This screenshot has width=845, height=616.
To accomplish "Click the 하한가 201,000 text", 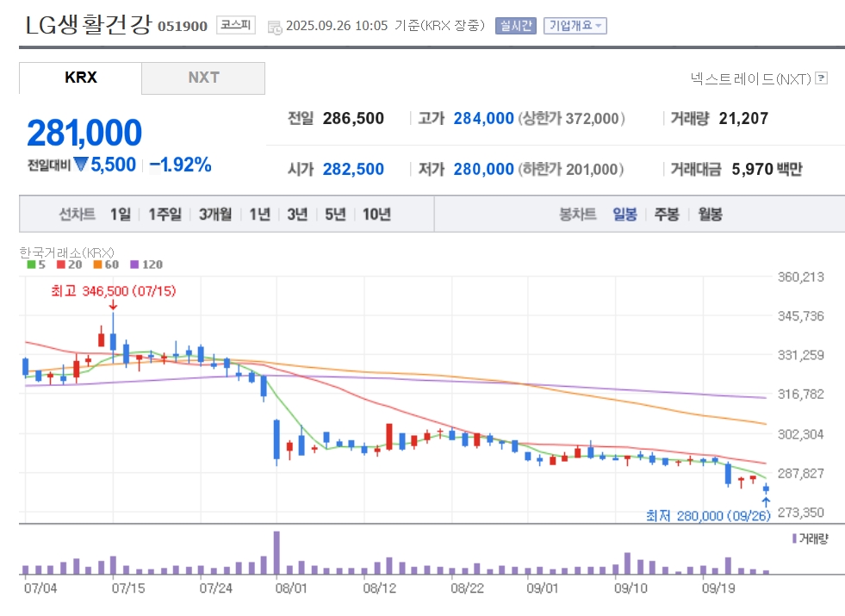I will [x=571, y=169].
